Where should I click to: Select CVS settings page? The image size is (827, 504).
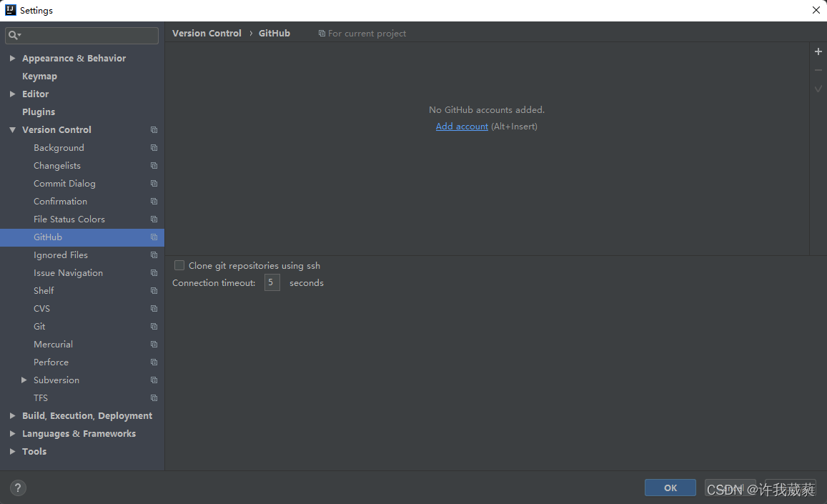tap(41, 309)
